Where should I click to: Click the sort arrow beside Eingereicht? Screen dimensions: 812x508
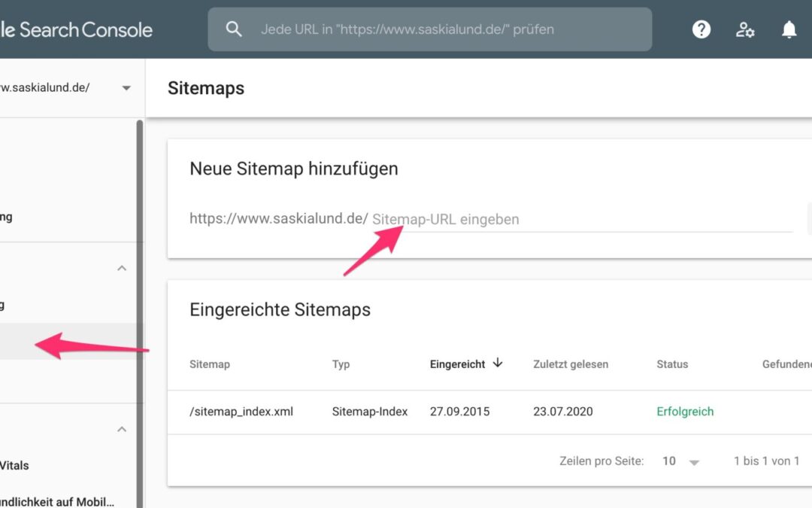coord(497,364)
